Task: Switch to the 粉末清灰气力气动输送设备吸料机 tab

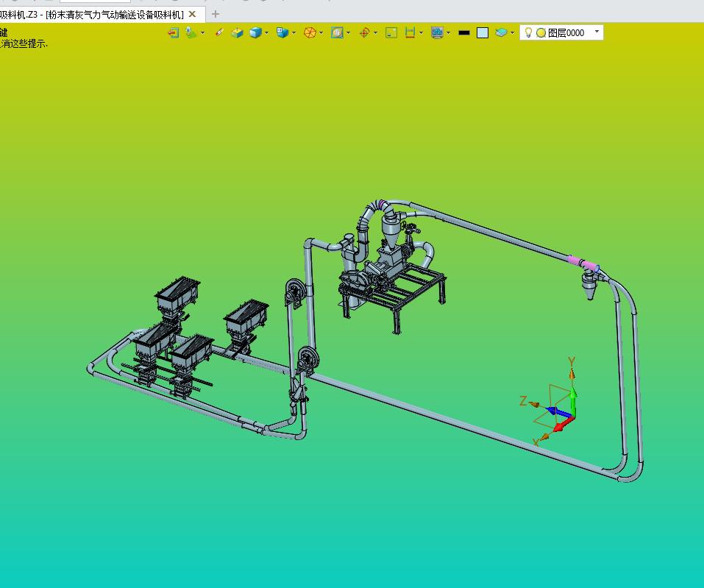Action: pyautogui.click(x=92, y=14)
